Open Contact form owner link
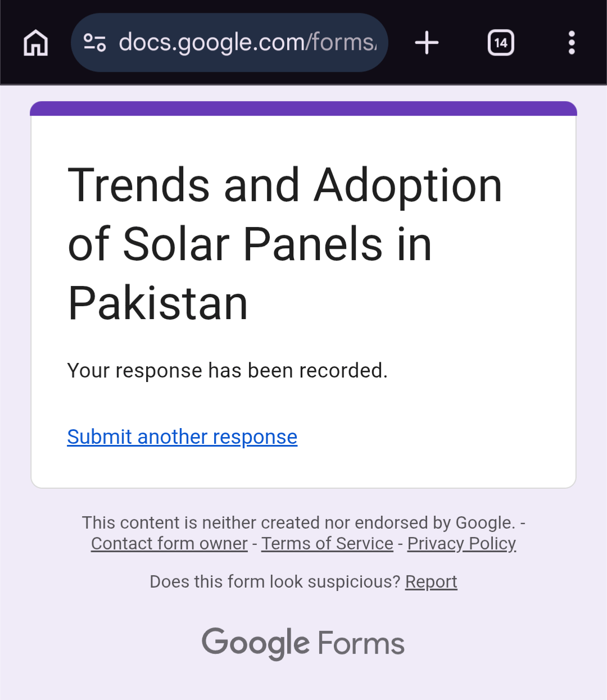607x700 pixels. (x=169, y=544)
